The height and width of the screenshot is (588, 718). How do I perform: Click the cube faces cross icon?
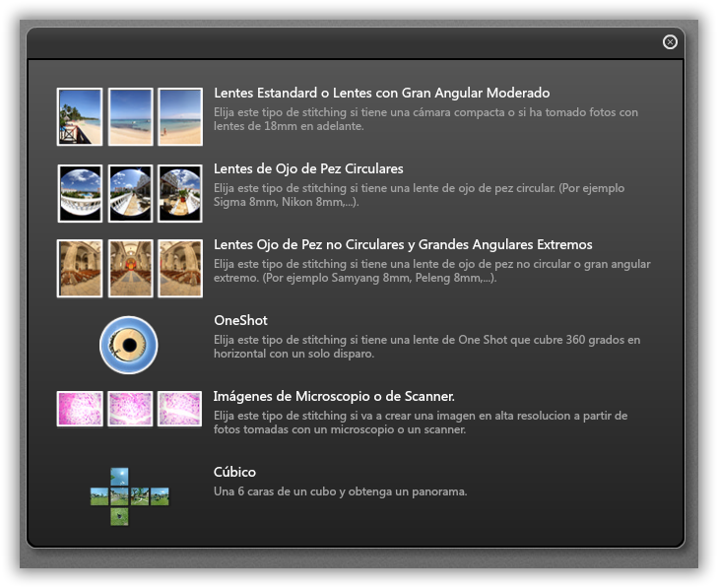pos(130,496)
